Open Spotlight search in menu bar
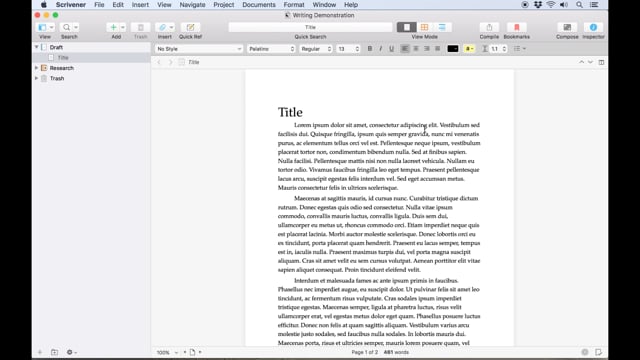640x360 pixels. [579, 5]
